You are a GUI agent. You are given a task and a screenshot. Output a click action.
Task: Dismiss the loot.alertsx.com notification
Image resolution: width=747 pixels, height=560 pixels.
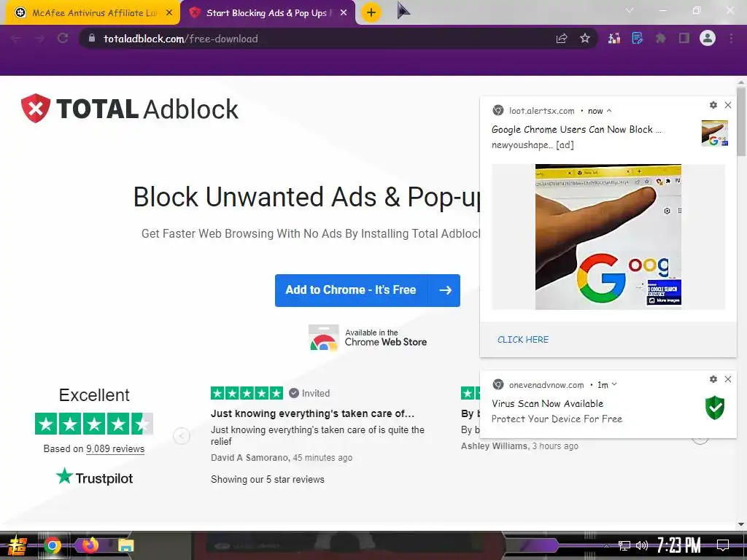(728, 105)
